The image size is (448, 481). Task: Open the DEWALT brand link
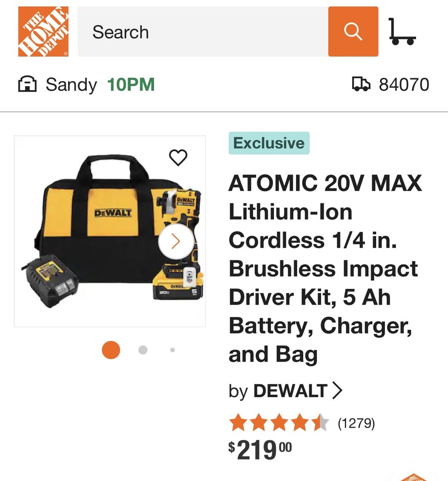pyautogui.click(x=290, y=391)
